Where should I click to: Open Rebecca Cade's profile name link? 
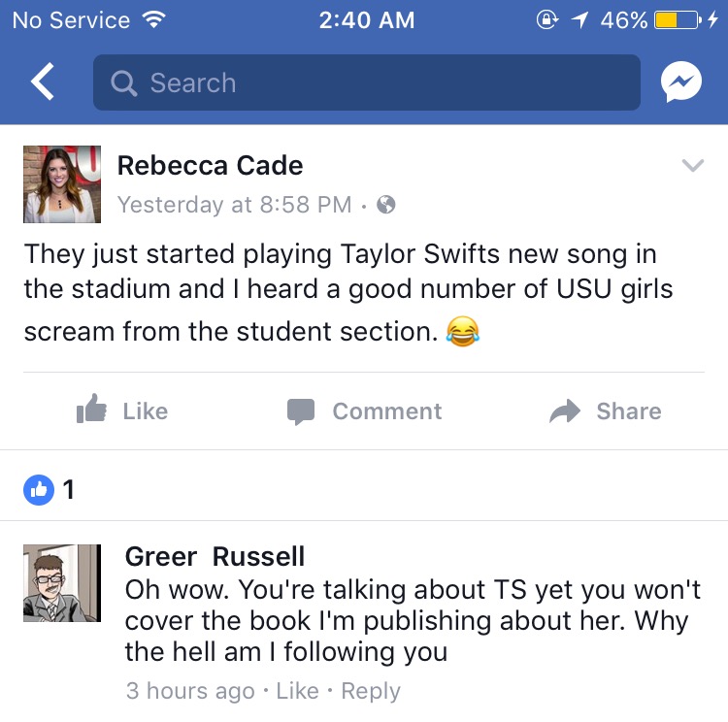coord(210,165)
